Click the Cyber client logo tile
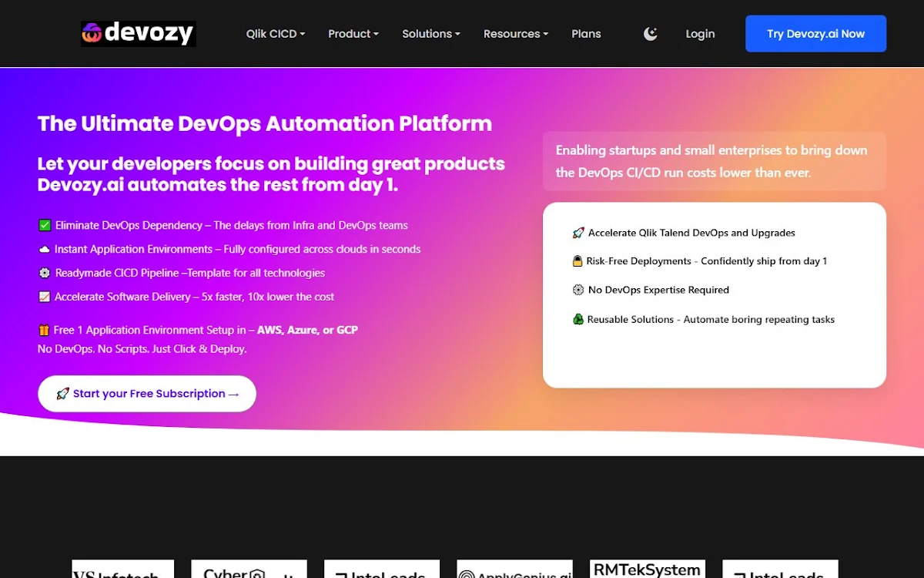Viewport: 924px width, 578px height. click(249, 570)
